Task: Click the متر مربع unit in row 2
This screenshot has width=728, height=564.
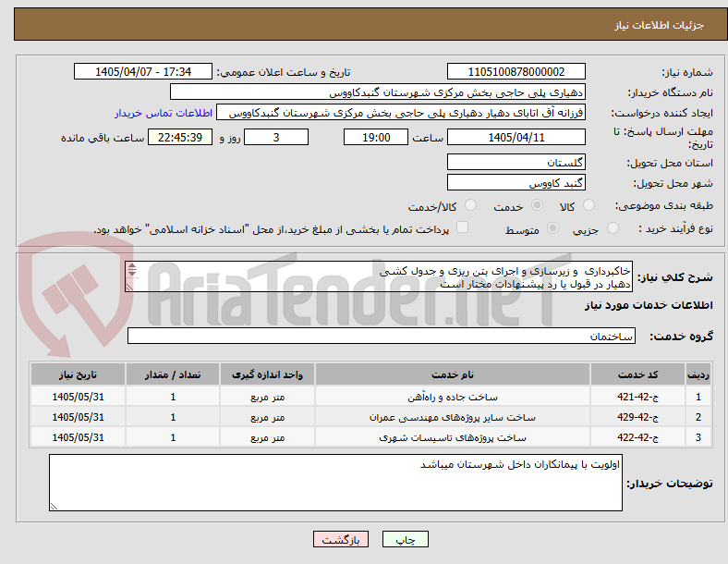Action: [267, 418]
